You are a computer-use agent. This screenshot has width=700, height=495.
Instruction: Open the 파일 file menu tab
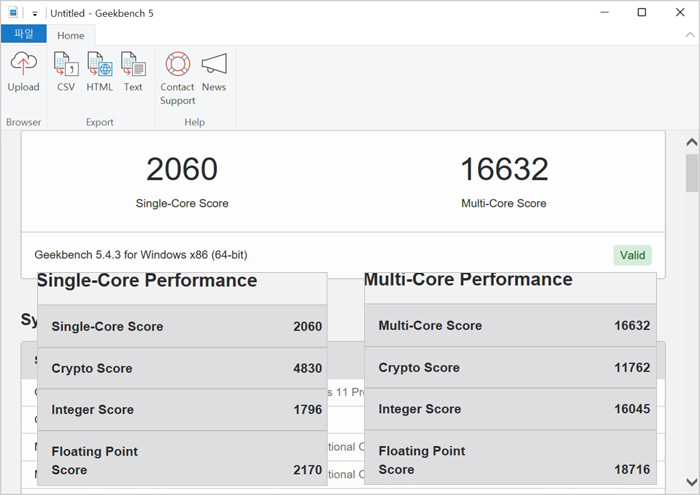(24, 34)
